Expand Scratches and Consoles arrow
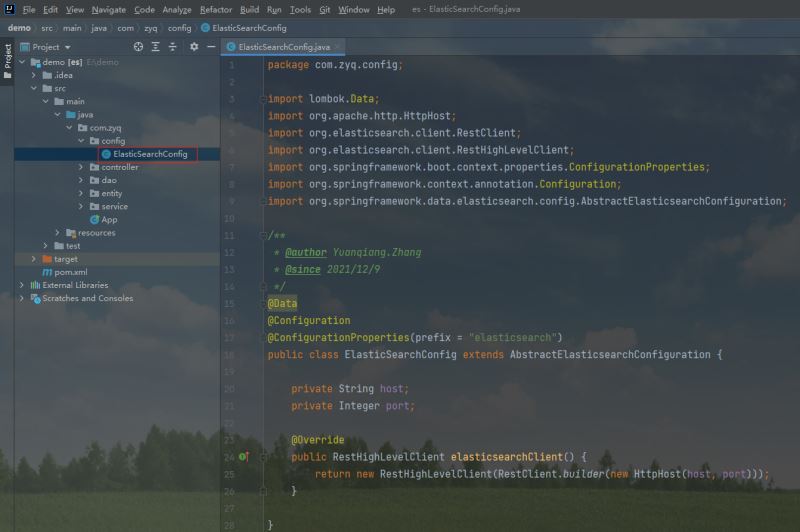This screenshot has height=532, width=800. [22, 298]
